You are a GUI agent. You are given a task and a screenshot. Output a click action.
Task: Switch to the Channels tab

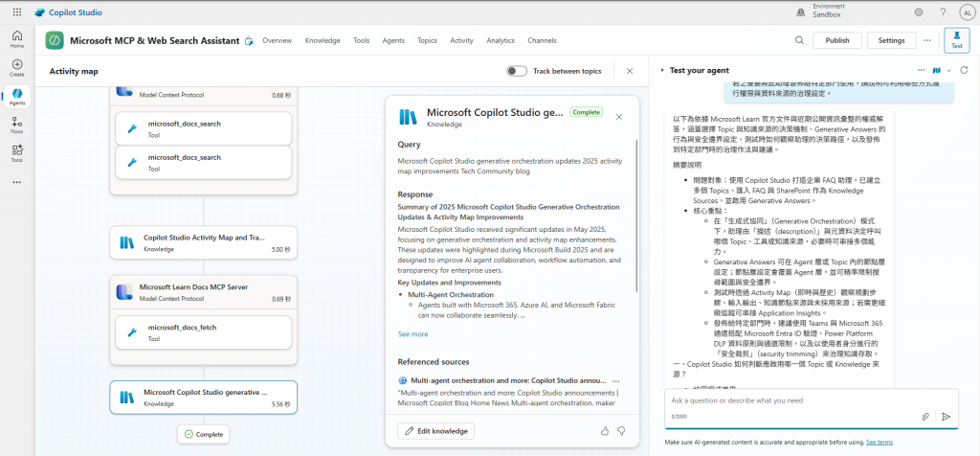click(x=542, y=40)
